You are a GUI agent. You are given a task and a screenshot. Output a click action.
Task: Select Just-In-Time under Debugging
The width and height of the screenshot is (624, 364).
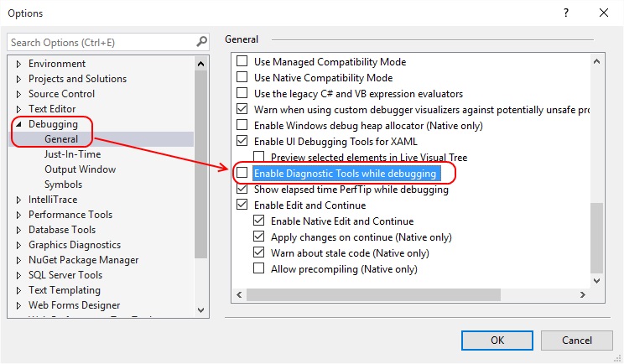72,154
